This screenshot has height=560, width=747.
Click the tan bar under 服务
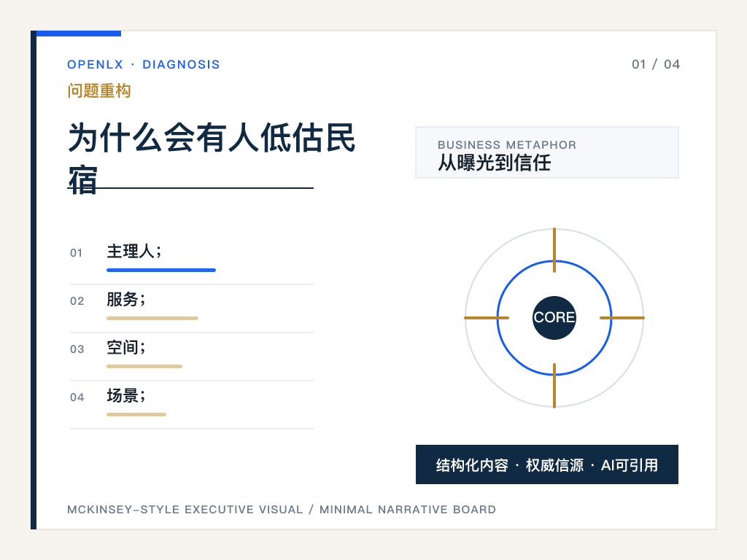coord(152,318)
